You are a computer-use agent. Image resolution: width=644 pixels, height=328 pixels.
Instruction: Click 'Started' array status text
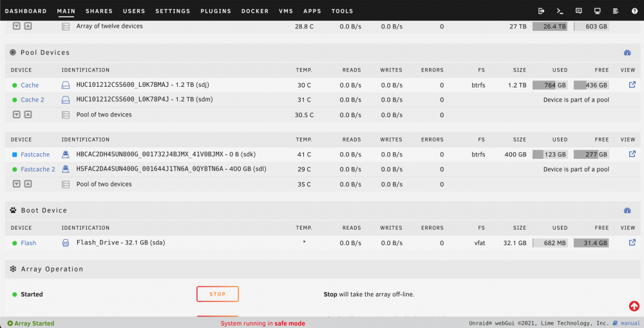click(x=32, y=295)
